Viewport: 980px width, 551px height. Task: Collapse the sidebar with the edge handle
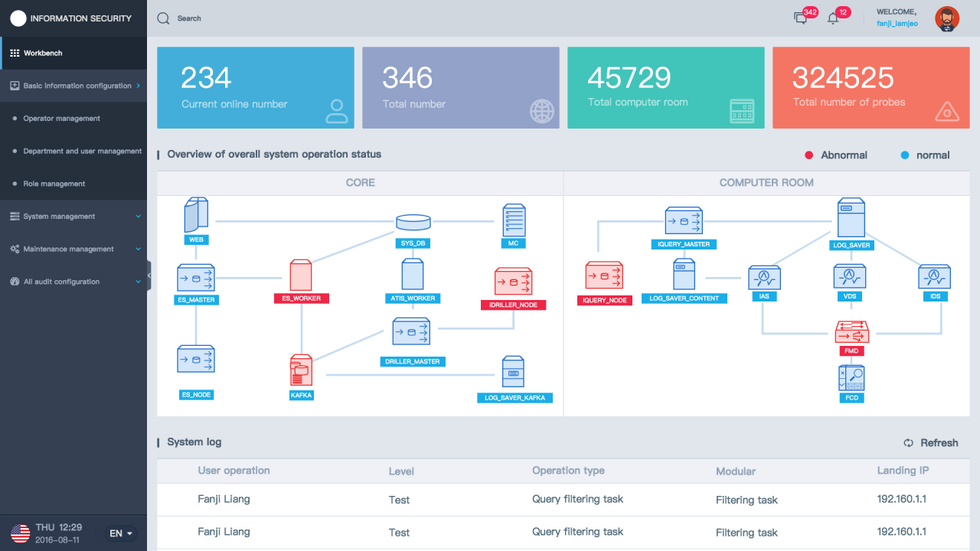[x=149, y=275]
